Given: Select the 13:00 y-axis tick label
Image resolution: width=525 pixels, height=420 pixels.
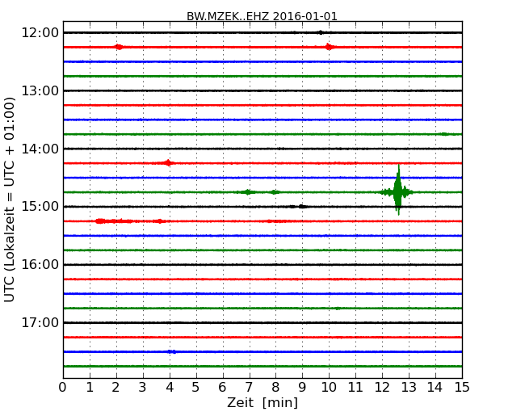Looking at the screenshot, I should pyautogui.click(x=40, y=90).
